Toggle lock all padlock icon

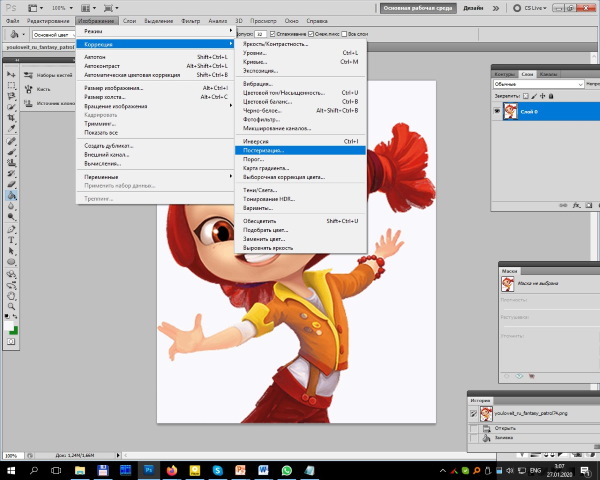(x=551, y=96)
